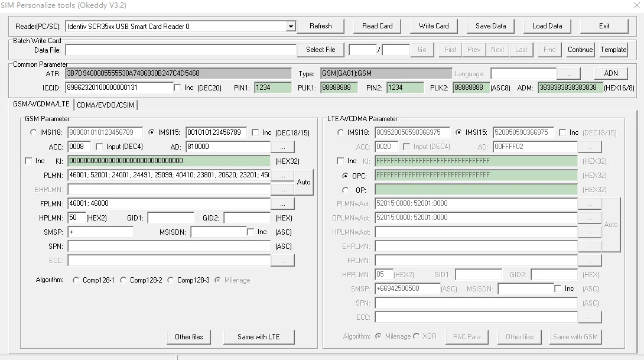Click the LTE IMSI15 value field
644x360 pixels.
pos(523,132)
